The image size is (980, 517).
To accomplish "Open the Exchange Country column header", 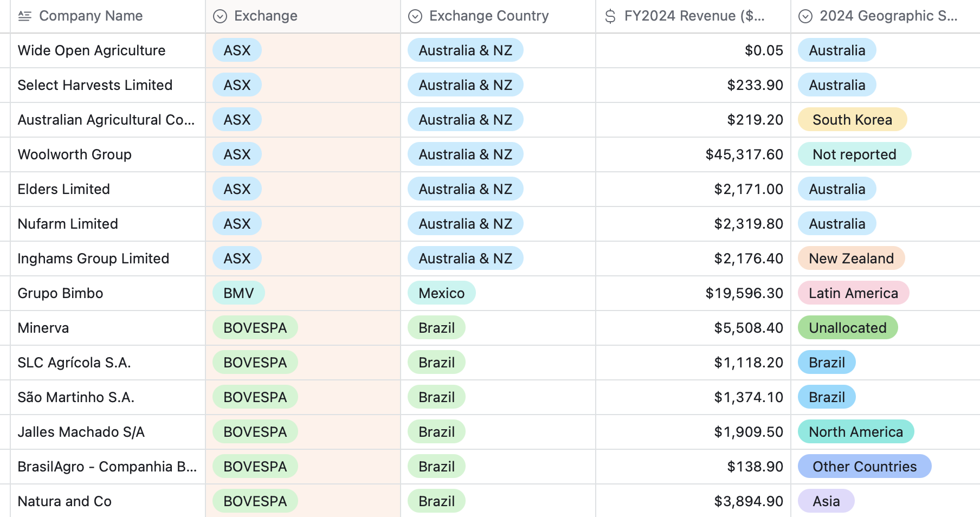I will (498, 16).
